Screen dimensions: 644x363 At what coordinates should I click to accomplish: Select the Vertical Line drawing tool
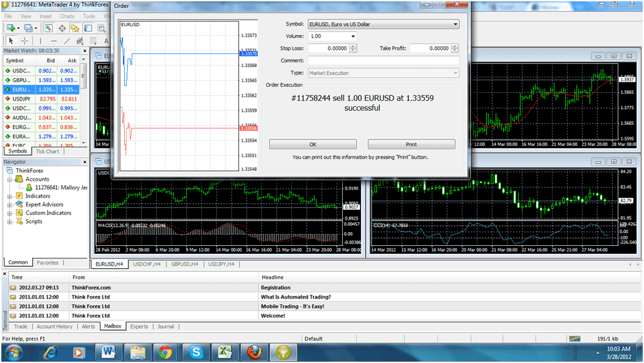pos(40,41)
